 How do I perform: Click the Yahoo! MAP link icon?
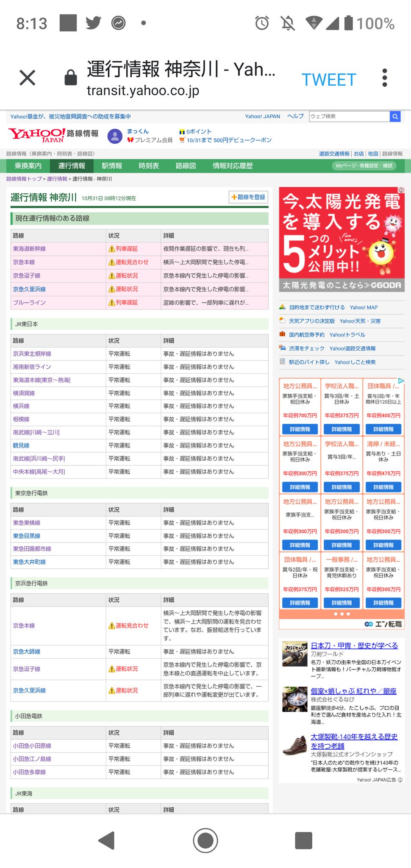tap(283, 307)
